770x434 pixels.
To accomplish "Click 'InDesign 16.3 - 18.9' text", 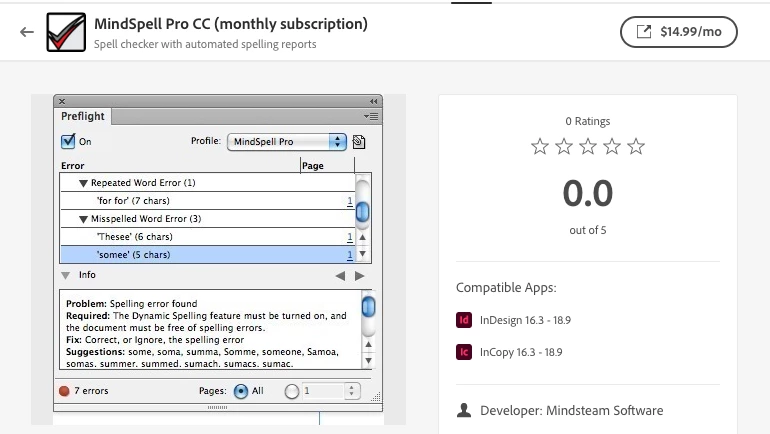I will pyautogui.click(x=525, y=320).
